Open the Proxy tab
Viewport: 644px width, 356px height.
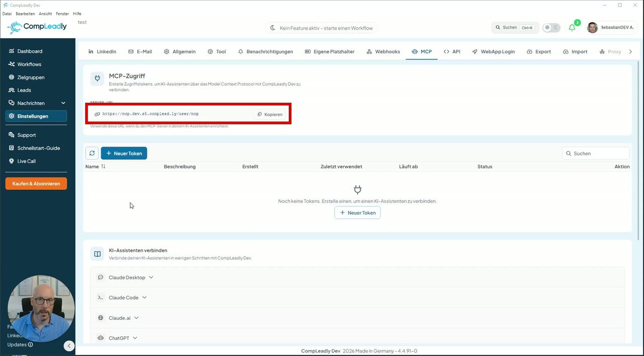pyautogui.click(x=610, y=51)
